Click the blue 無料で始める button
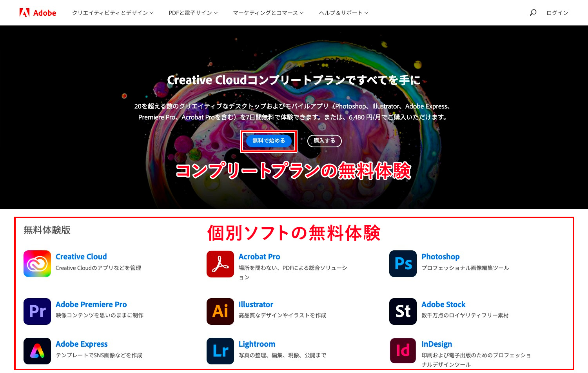This screenshot has width=588, height=373. click(269, 141)
